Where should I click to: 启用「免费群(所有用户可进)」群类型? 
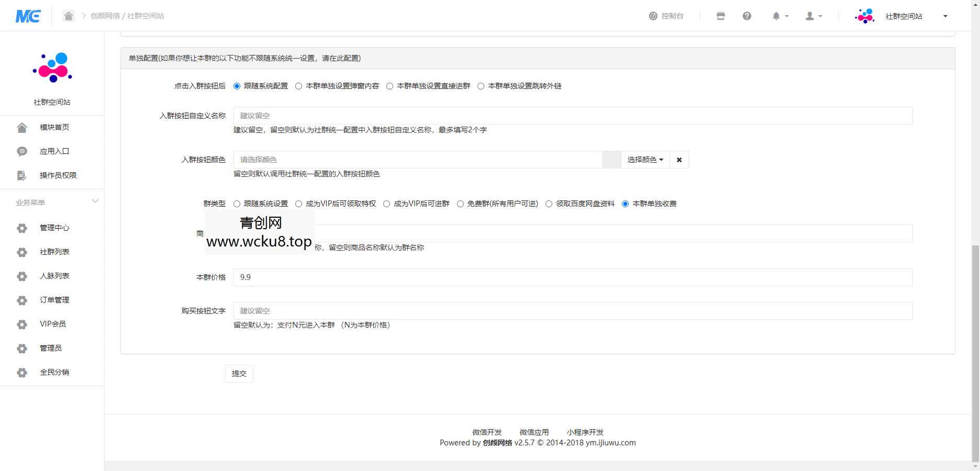pos(460,204)
